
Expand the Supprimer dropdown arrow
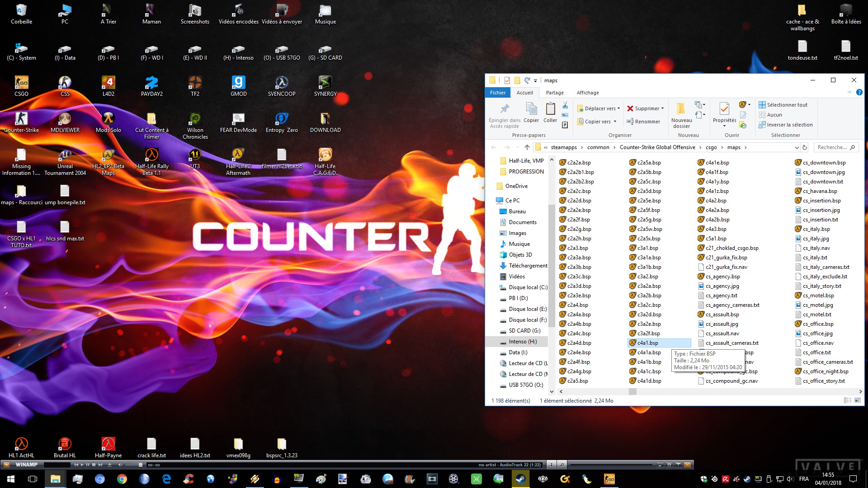click(x=663, y=108)
